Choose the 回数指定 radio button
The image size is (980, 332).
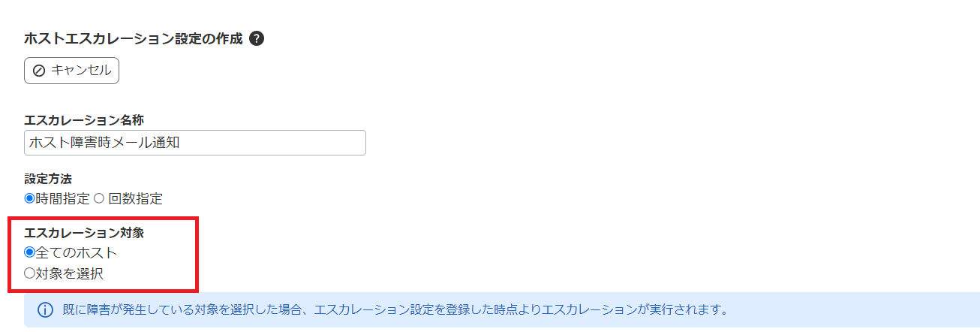tap(98, 198)
